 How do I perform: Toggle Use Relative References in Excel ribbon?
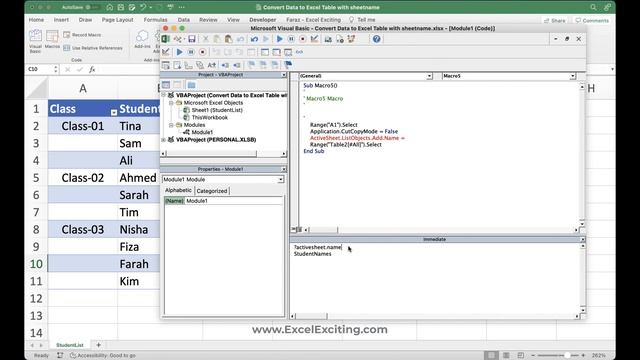[x=93, y=48]
